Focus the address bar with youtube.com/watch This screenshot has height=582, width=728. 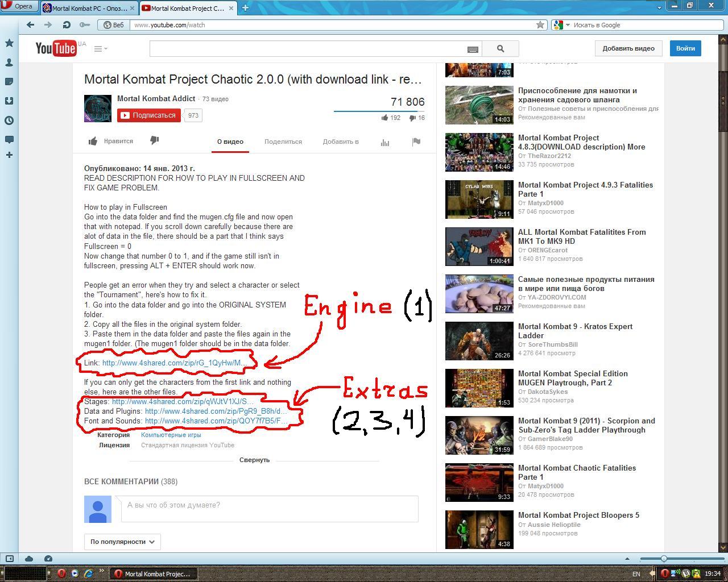click(x=333, y=25)
